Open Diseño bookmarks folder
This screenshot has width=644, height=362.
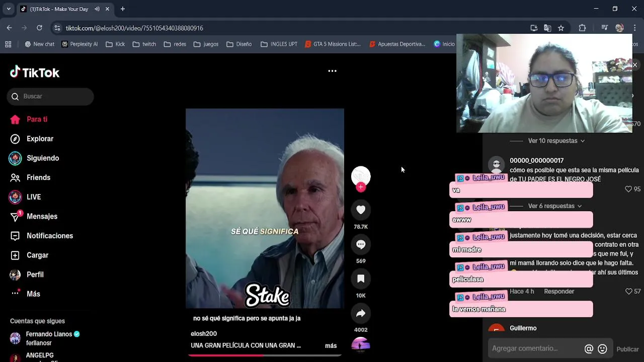[239, 44]
